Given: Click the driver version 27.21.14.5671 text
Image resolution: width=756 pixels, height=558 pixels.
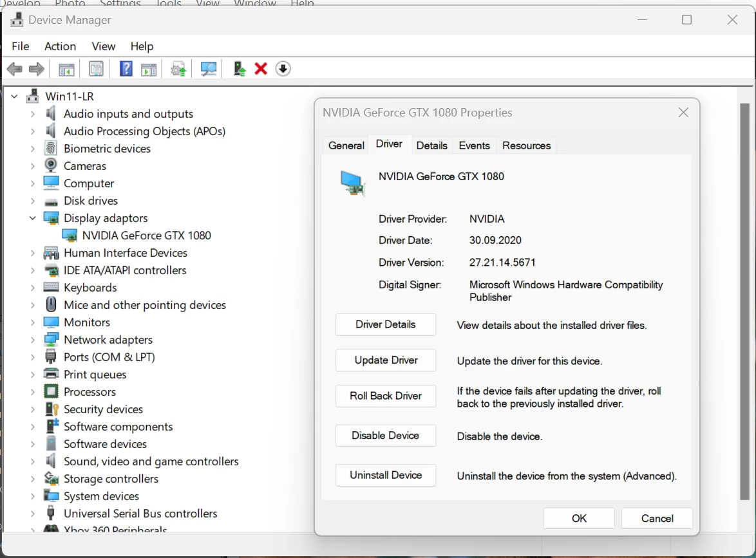Looking at the screenshot, I should (x=502, y=262).
